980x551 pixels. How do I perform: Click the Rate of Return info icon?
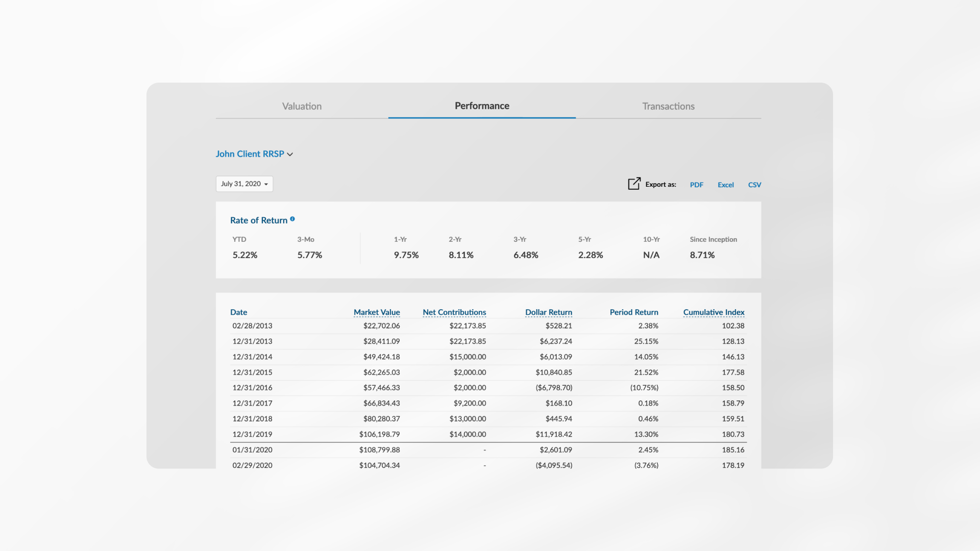[292, 219]
